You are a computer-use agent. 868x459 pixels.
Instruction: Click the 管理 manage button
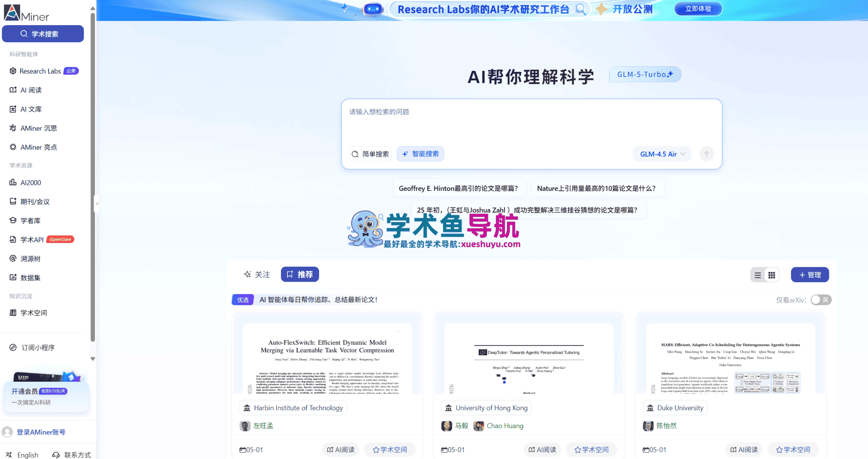coord(810,275)
